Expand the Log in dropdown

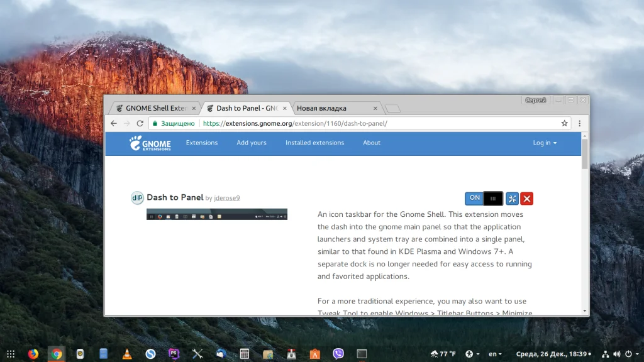click(545, 143)
